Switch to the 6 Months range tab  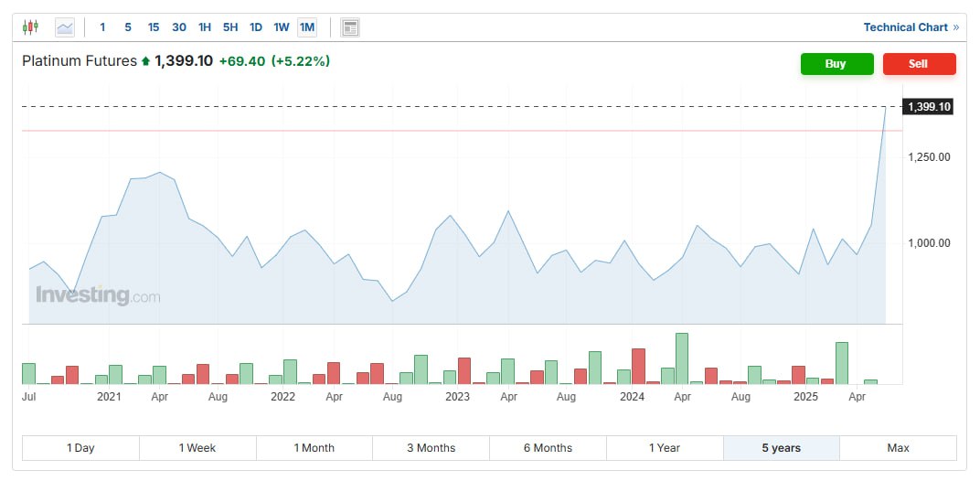(x=548, y=448)
